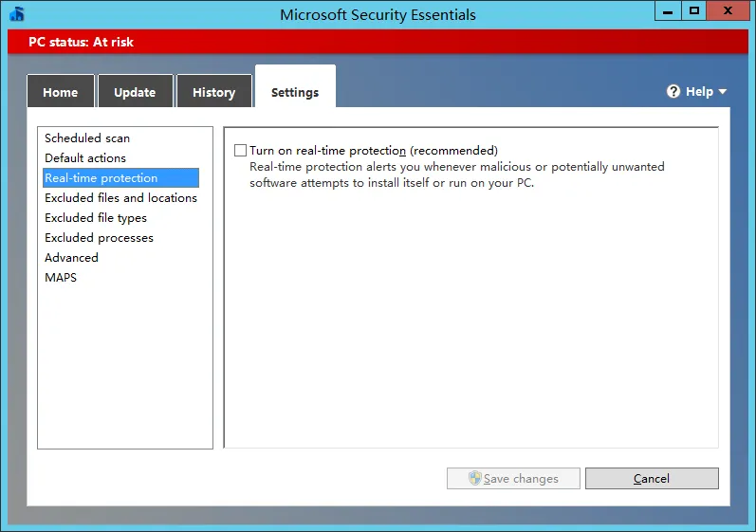Screen dimensions: 756x532
Task: Enable Turn on real-time protection checkbox
Action: click(x=240, y=151)
